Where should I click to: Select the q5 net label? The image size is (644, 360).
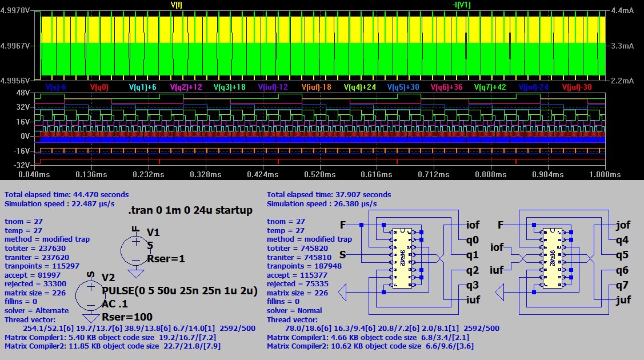click(x=622, y=255)
